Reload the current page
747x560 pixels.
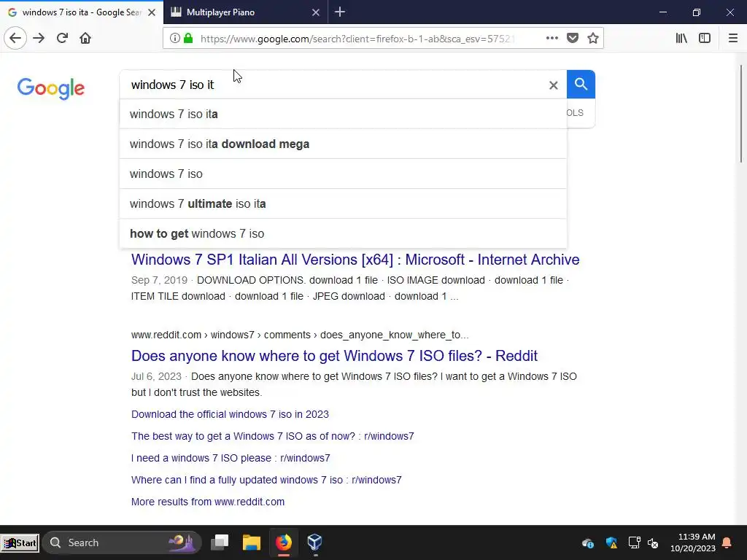tap(62, 38)
